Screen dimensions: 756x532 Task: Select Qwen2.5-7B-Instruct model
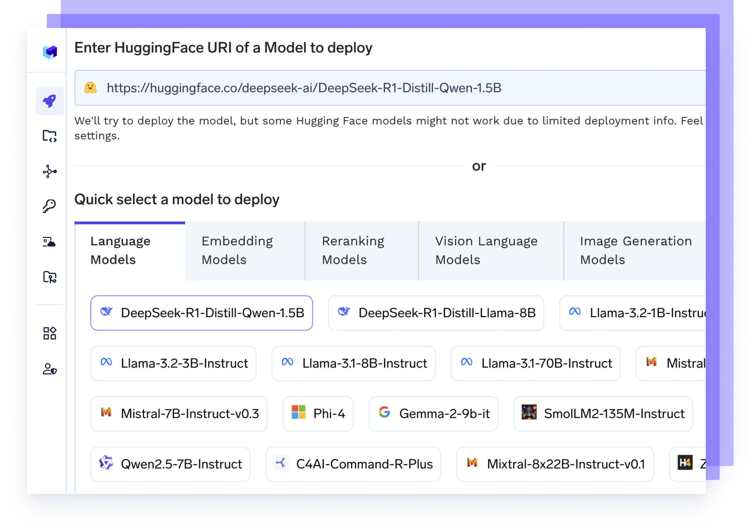(x=170, y=464)
